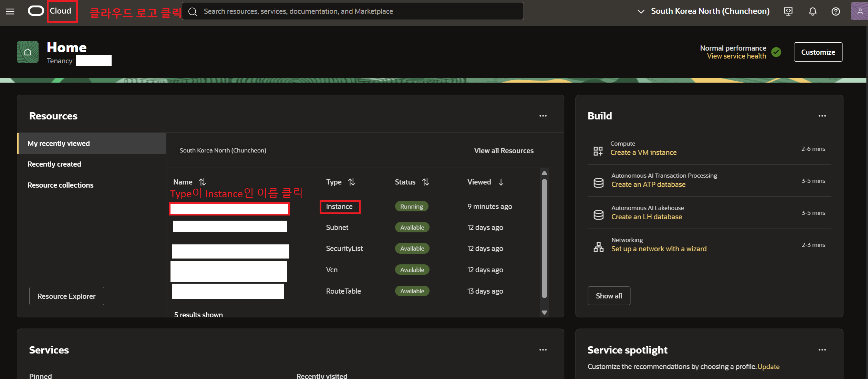Sort resources by the Type column
The image size is (868, 379).
[x=351, y=182]
